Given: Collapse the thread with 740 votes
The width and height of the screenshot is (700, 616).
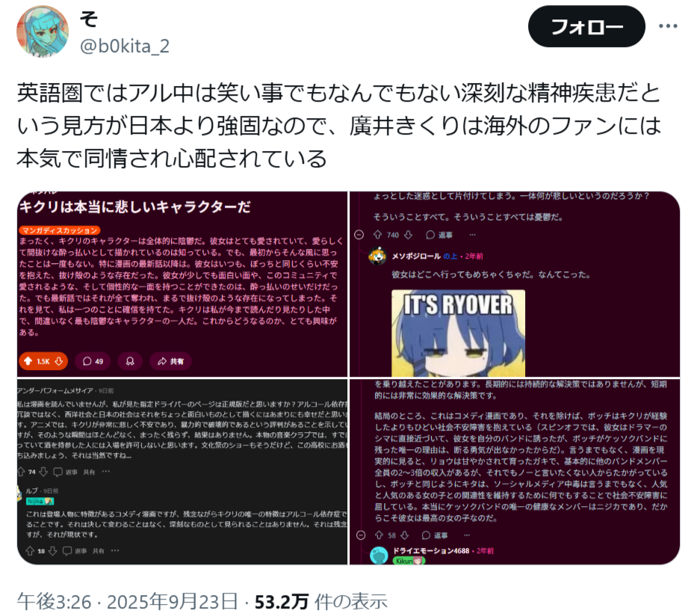Looking at the screenshot, I should point(359,235).
